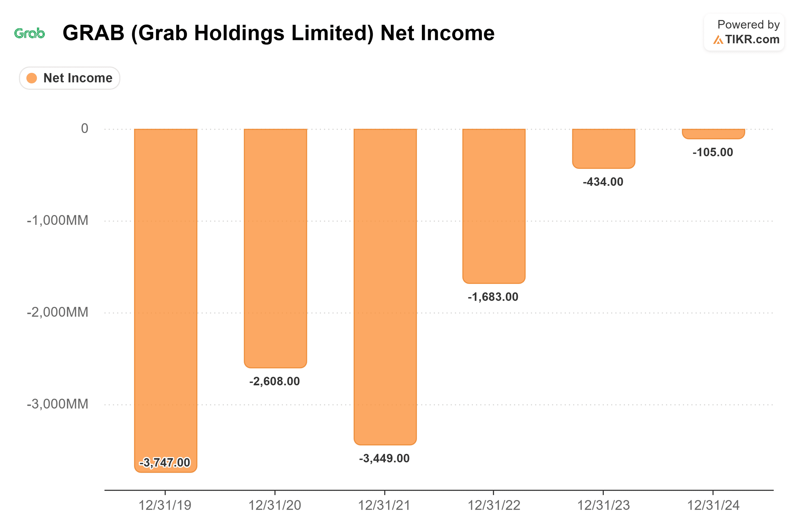This screenshot has height=532, width=798.
Task: Click the -1,683.00 data label
Action: [493, 297]
